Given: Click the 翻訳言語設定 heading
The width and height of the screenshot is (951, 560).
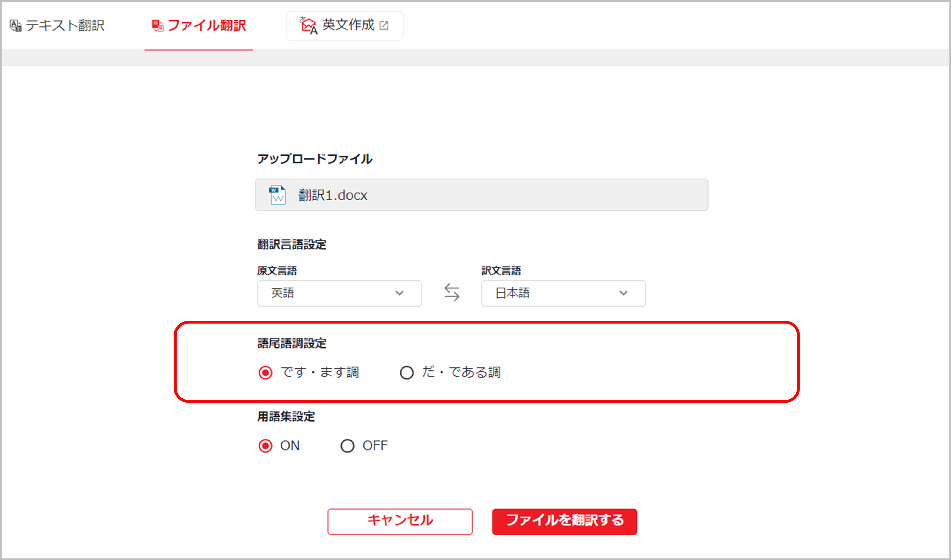Looking at the screenshot, I should [292, 244].
